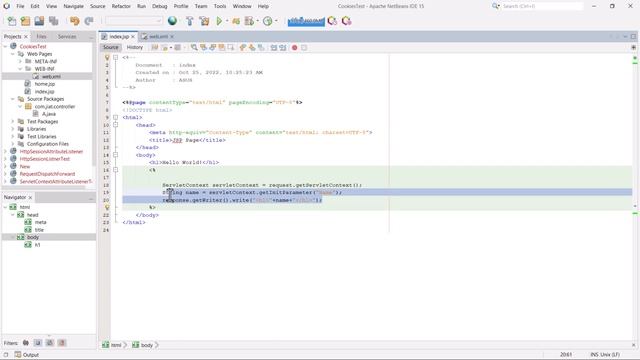Switch to the web.xml editor tab
Image resolution: width=640 pixels, height=360 pixels.
pyautogui.click(x=158, y=37)
